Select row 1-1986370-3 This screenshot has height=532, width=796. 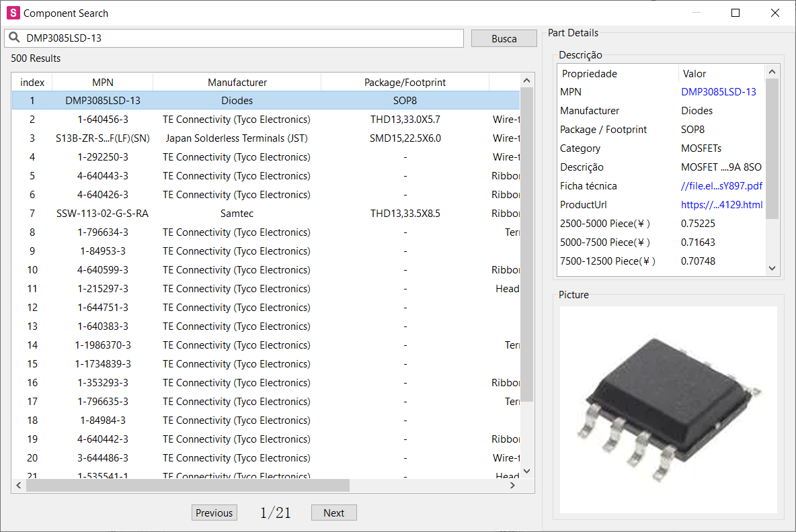266,345
